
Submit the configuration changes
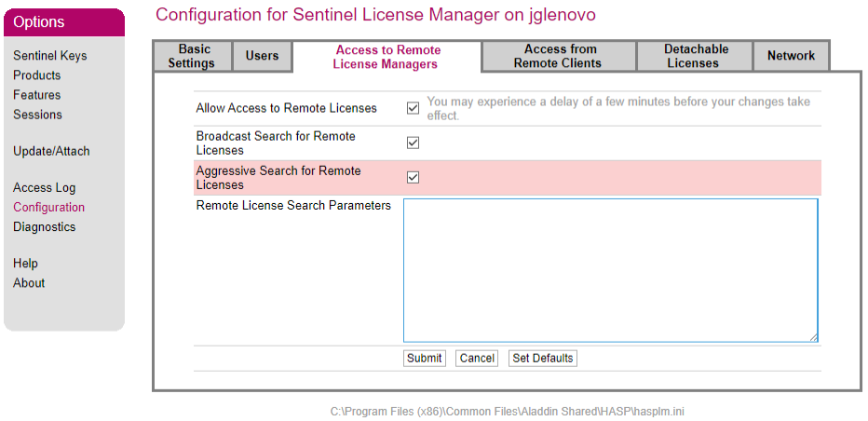(x=424, y=359)
